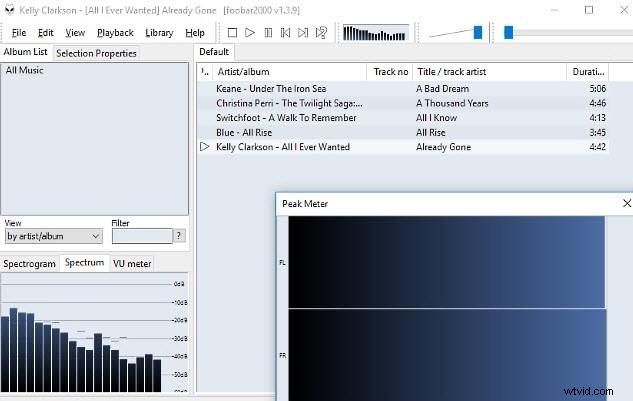Open the File menu
The width and height of the screenshot is (633, 401).
[x=19, y=33]
